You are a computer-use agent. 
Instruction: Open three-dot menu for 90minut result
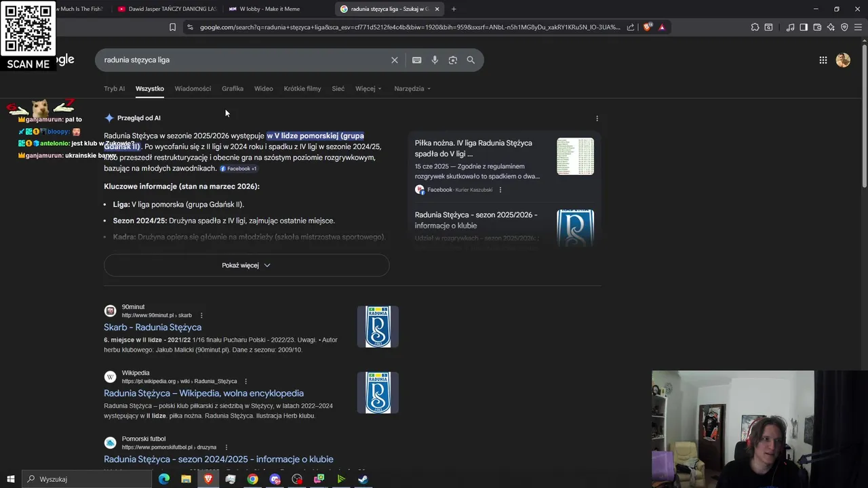coord(201,315)
